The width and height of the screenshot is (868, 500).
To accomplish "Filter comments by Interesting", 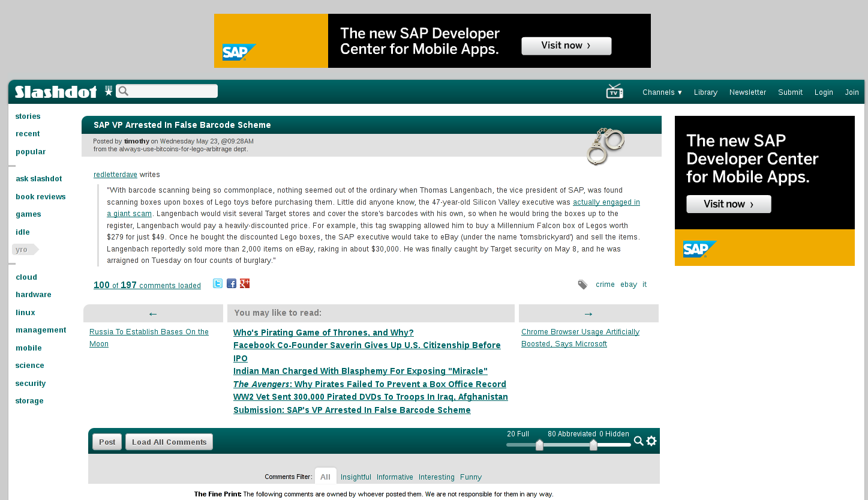I will pyautogui.click(x=437, y=477).
